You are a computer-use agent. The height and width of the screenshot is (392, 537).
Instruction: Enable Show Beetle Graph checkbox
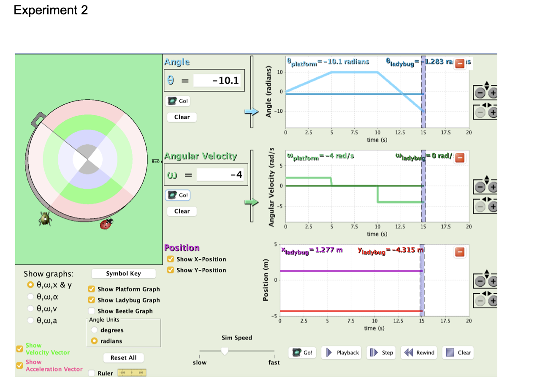pos(91,311)
